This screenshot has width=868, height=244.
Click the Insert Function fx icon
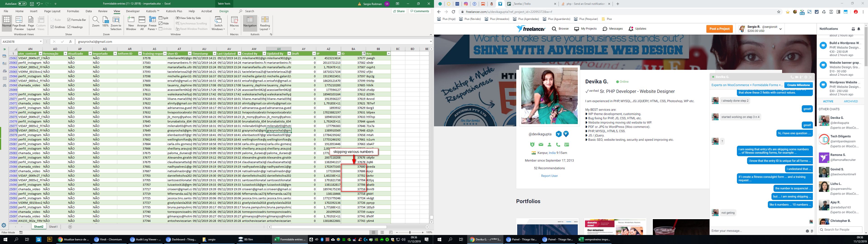coord(70,41)
